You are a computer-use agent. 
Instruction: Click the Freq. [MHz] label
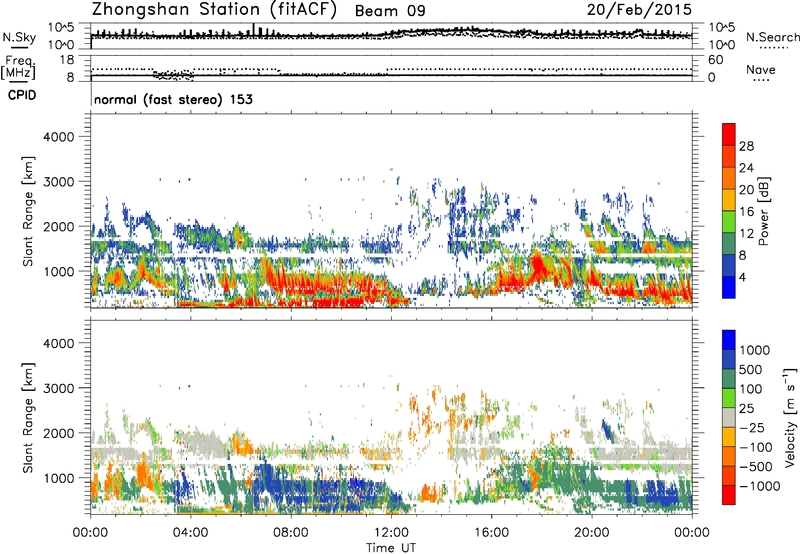[x=18, y=68]
